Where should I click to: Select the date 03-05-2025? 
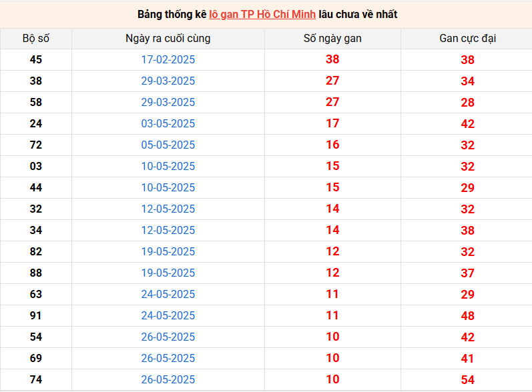[x=168, y=123]
